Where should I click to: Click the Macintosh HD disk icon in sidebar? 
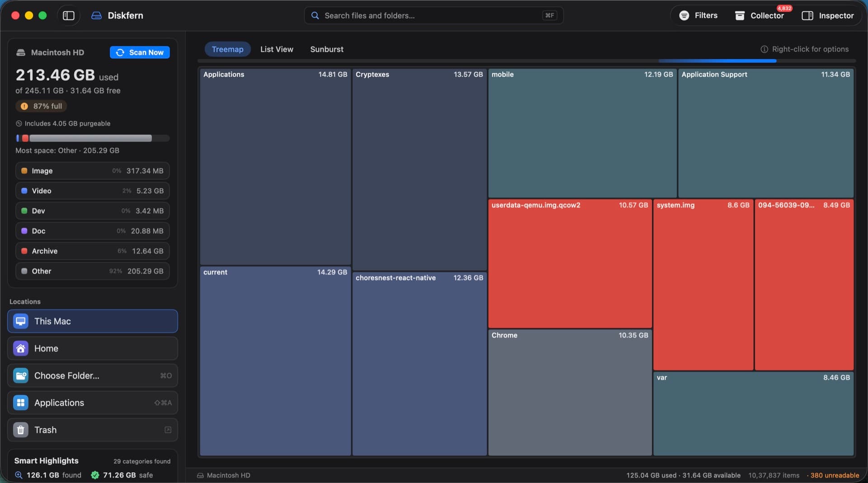(21, 52)
